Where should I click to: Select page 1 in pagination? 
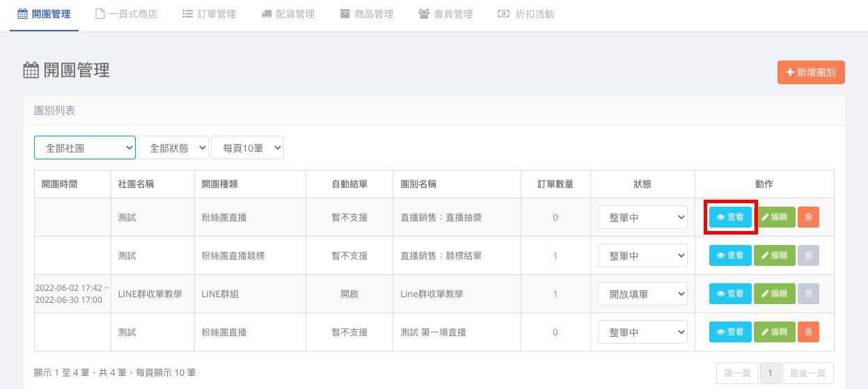pos(770,373)
